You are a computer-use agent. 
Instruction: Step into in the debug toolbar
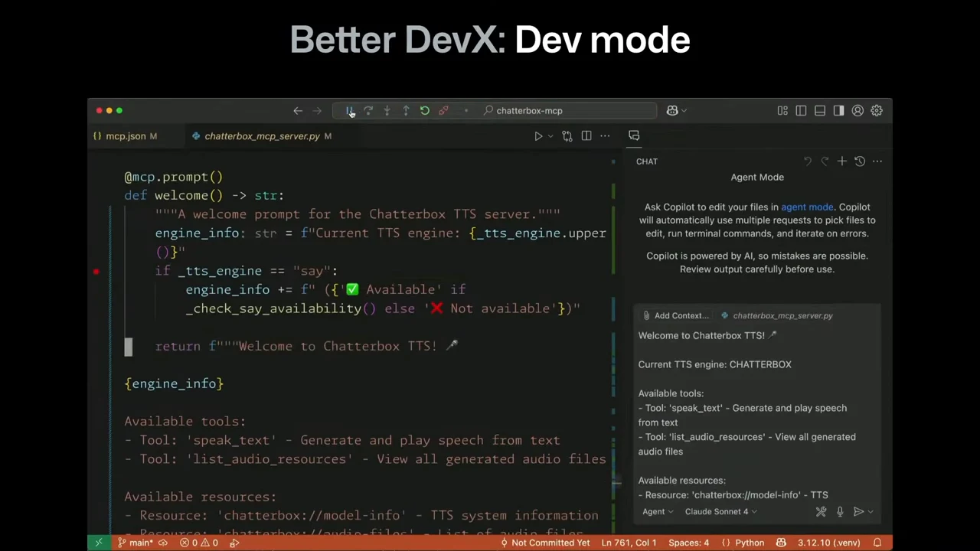click(x=387, y=111)
